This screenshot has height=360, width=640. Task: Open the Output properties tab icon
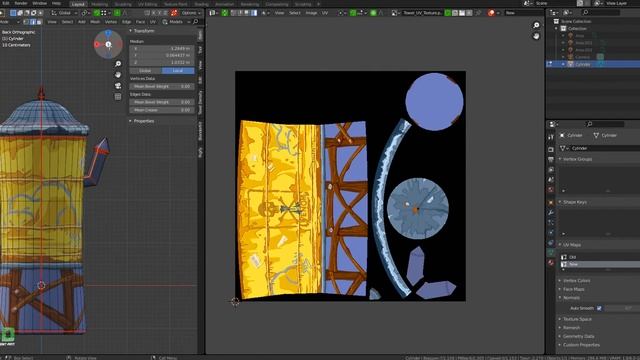tap(551, 160)
